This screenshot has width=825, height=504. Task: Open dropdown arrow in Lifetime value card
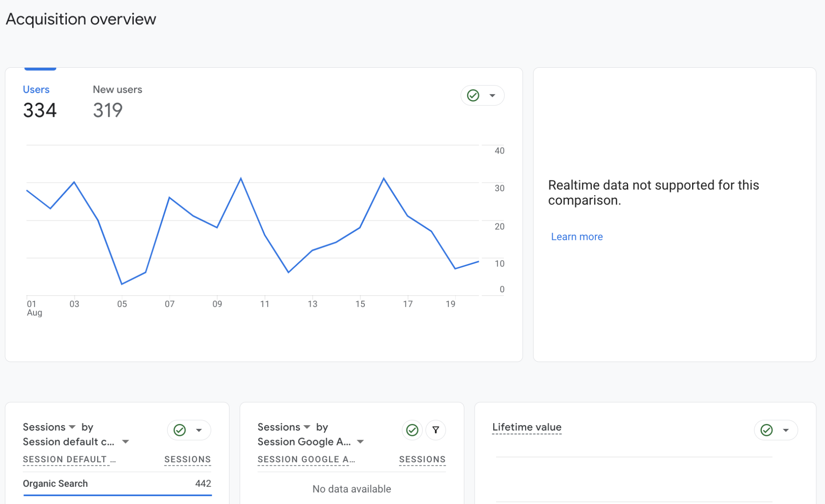coord(786,430)
